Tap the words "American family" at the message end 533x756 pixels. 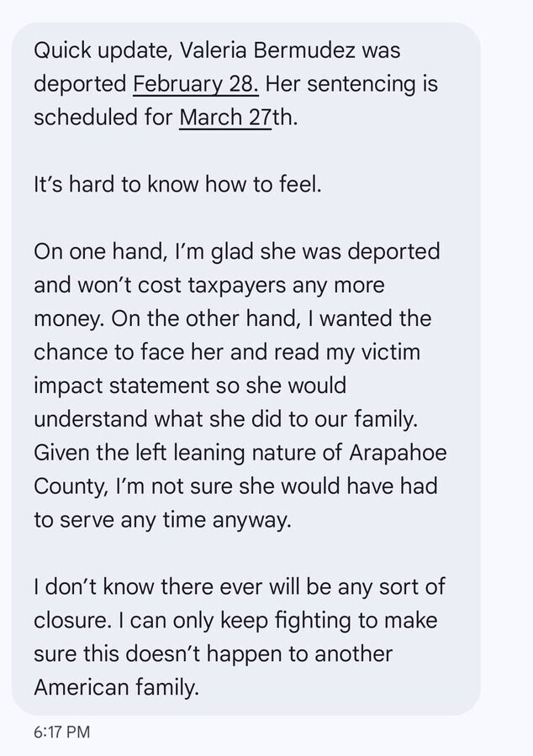click(116, 687)
